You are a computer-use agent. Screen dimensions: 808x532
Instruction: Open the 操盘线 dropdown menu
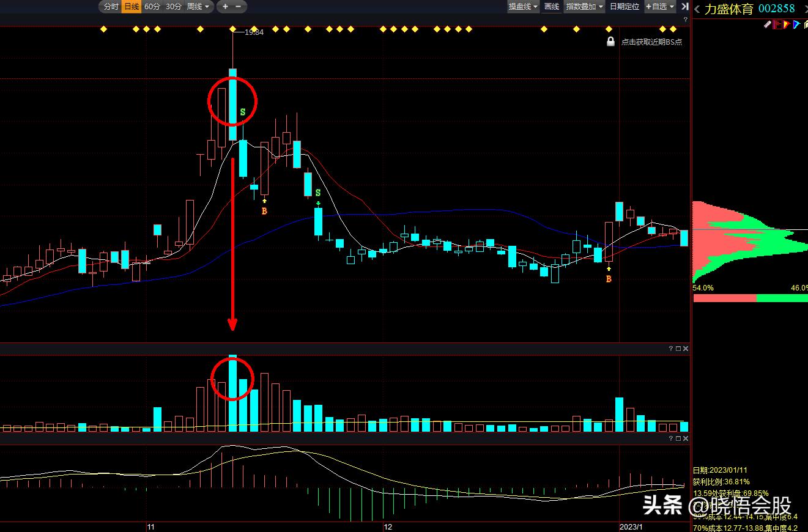pyautogui.click(x=523, y=7)
